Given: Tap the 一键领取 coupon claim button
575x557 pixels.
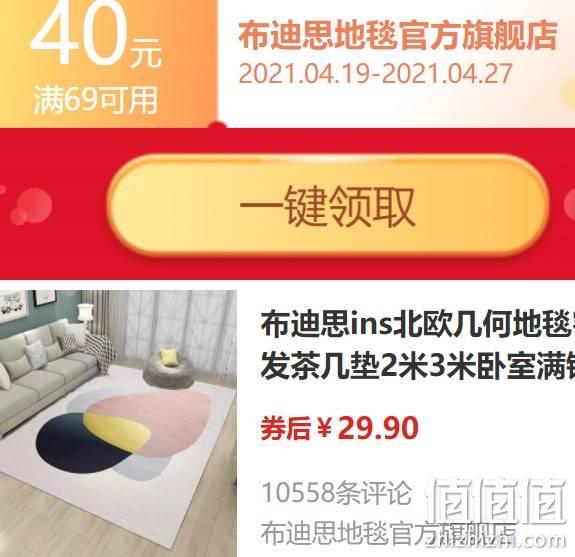Looking at the screenshot, I should click(x=327, y=206).
